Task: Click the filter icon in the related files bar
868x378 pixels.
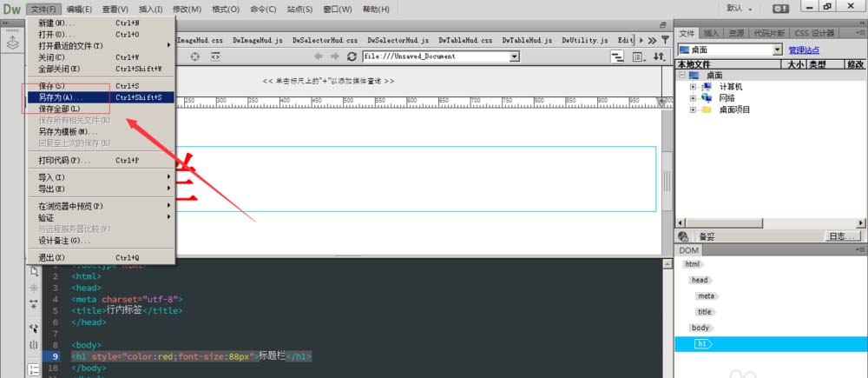Action: (667, 40)
